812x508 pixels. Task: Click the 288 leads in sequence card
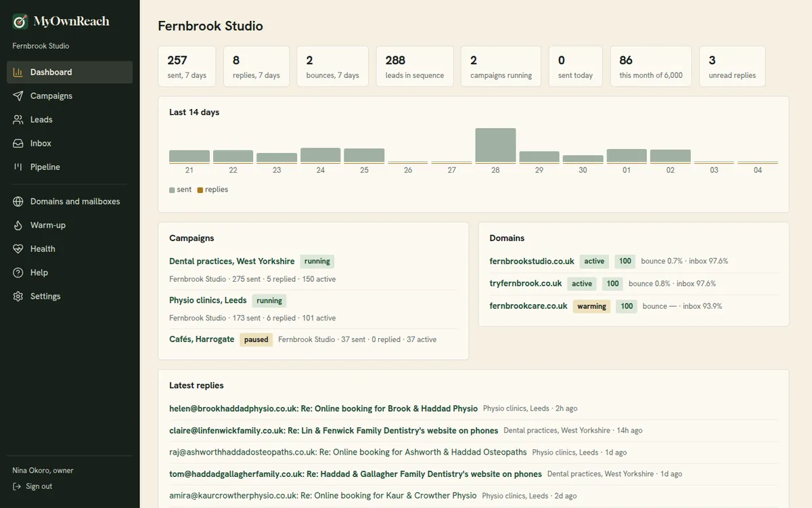[415, 66]
